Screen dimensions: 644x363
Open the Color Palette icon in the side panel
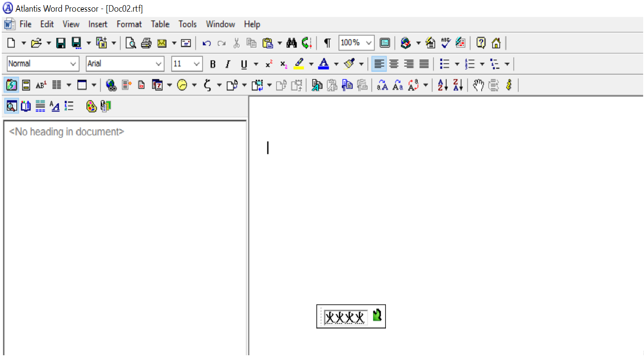point(92,106)
